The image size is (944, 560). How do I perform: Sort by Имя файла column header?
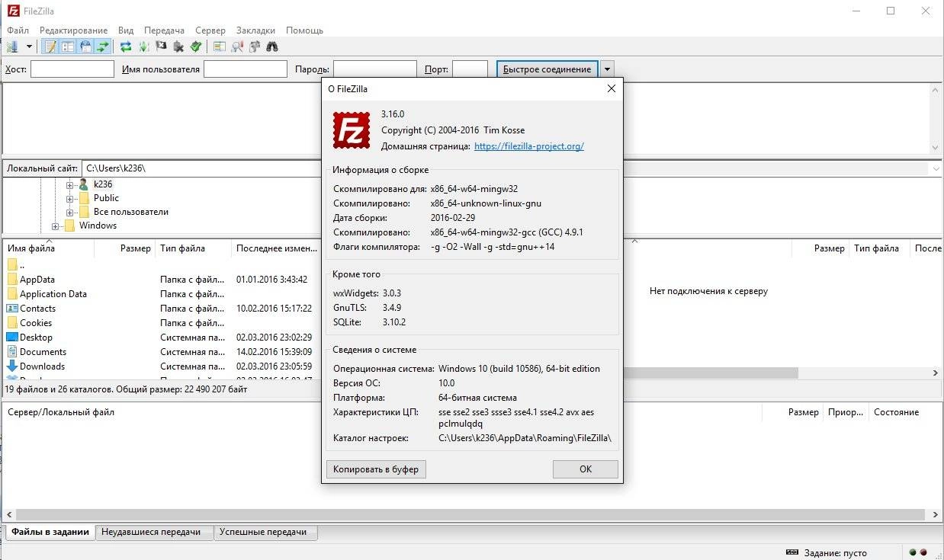[49, 248]
